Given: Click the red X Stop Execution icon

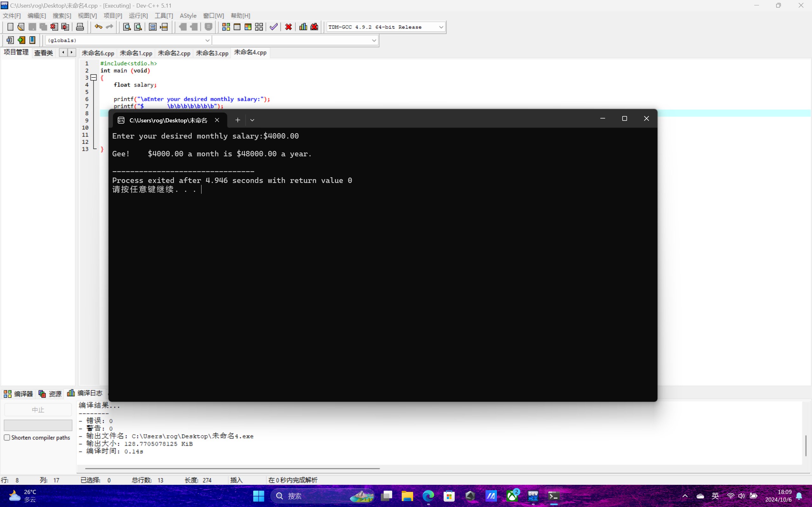Looking at the screenshot, I should pos(288,27).
